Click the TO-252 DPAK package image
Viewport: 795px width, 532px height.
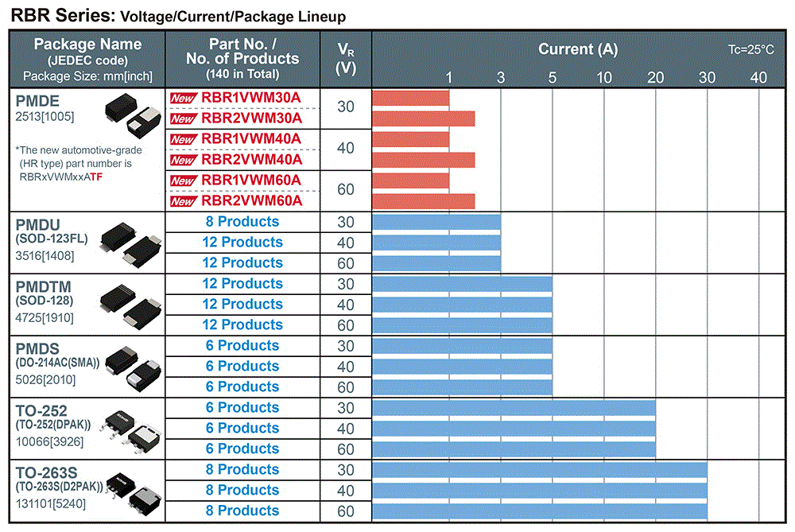[x=131, y=432]
